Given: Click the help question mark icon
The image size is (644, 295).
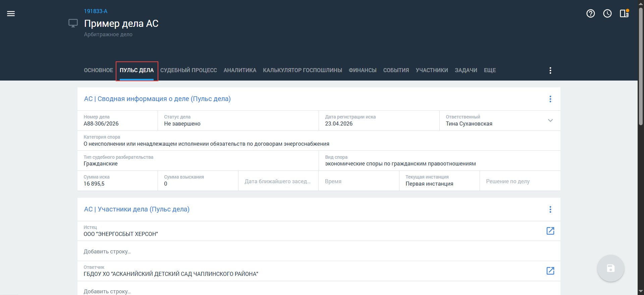Looking at the screenshot, I should [590, 13].
